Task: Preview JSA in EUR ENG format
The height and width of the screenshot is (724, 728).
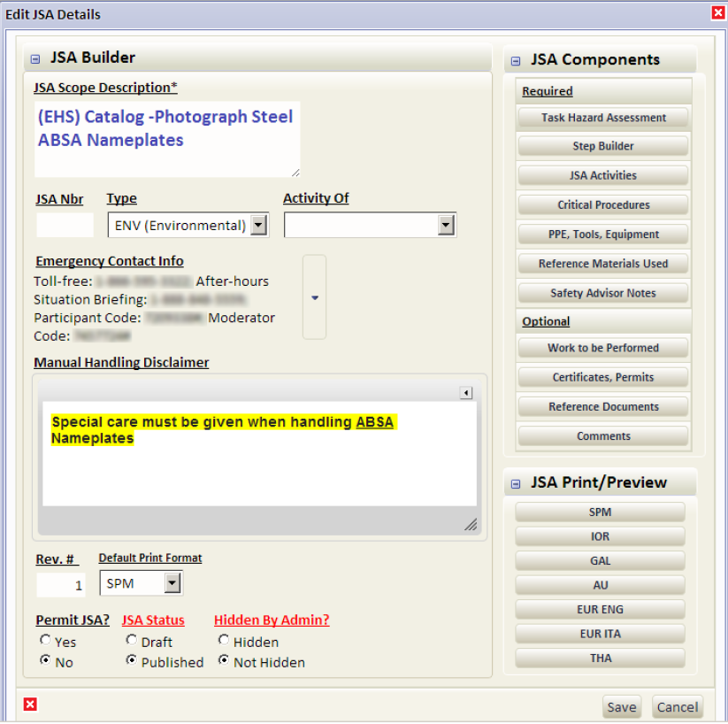Action: [600, 609]
